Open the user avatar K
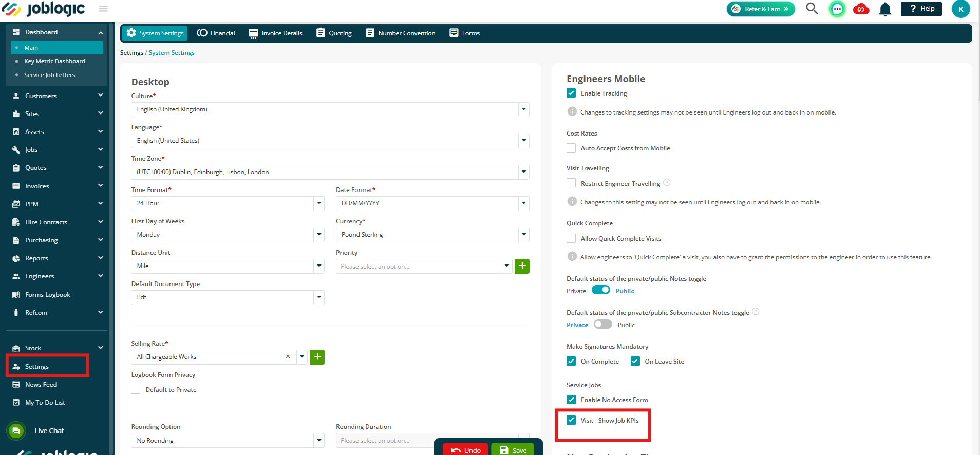 pos(960,9)
